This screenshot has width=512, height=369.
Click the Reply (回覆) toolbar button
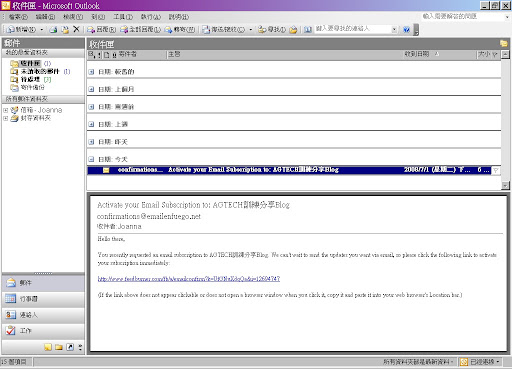[101, 30]
